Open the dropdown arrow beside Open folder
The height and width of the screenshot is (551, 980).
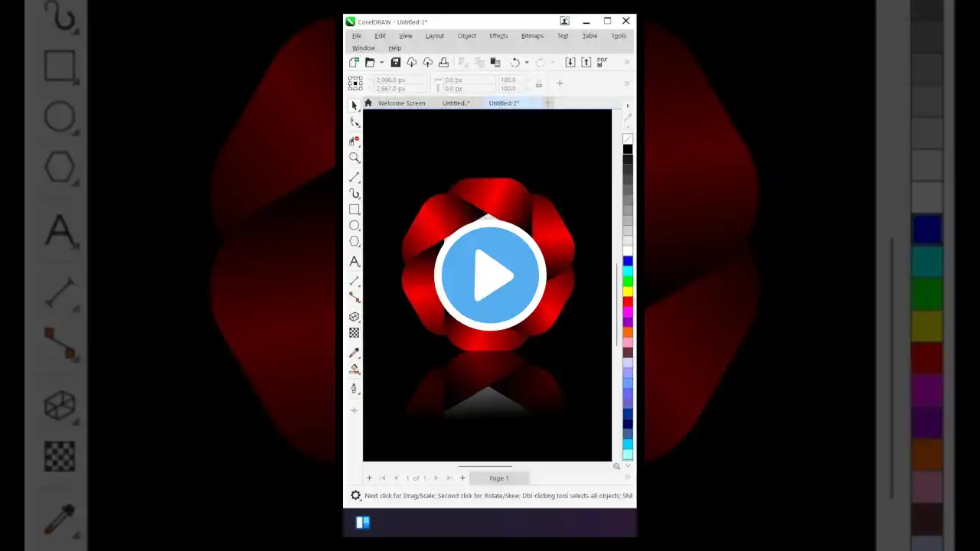(381, 63)
